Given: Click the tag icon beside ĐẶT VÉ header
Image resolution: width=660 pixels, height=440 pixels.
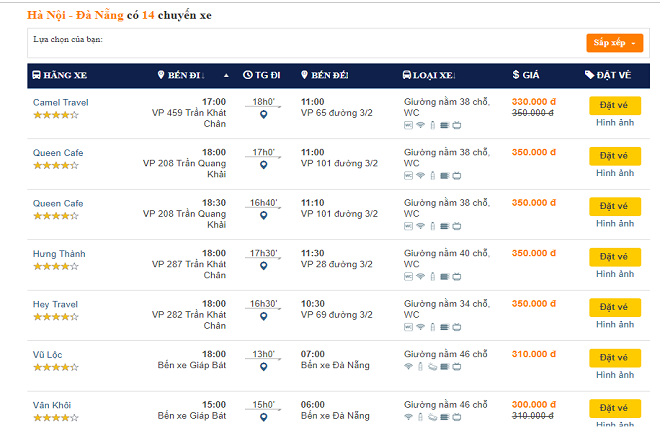Looking at the screenshot, I should [x=590, y=75].
